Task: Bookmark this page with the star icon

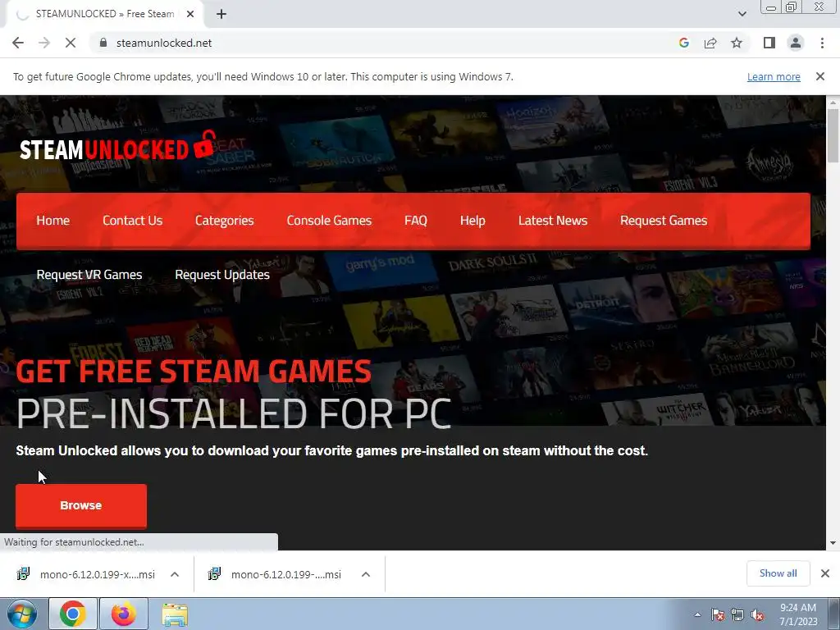Action: (x=737, y=43)
